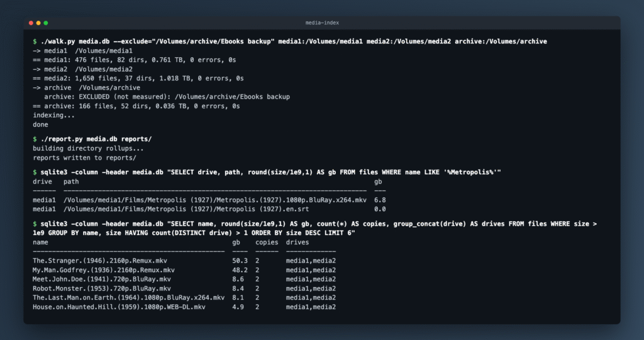The height and width of the screenshot is (340, 644).
Task: Click The.Stranger.(1946).2160p.Remux.mkv filename
Action: (x=100, y=261)
